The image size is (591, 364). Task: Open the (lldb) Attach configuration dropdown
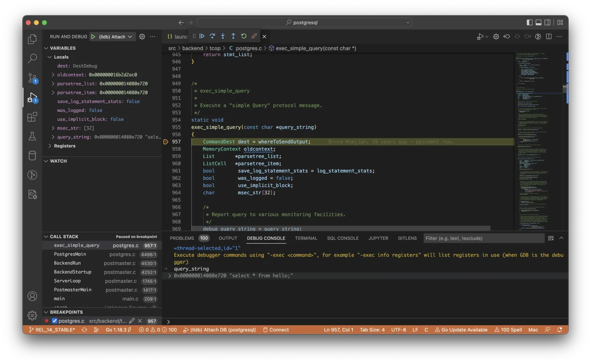(x=112, y=36)
